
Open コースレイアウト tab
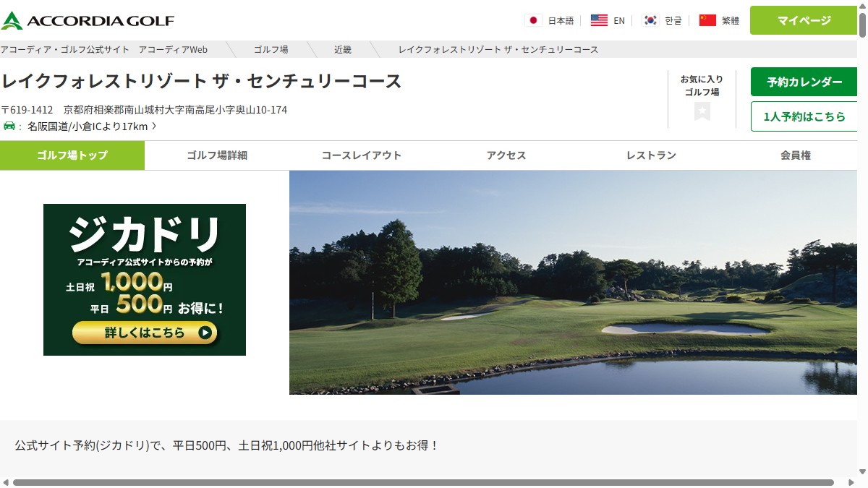coord(362,155)
